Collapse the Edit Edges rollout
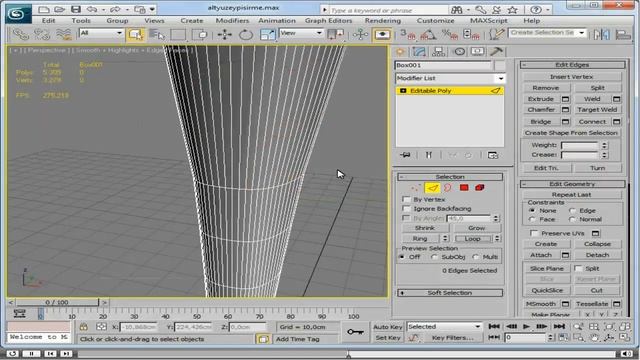The height and width of the screenshot is (360, 640). [572, 65]
